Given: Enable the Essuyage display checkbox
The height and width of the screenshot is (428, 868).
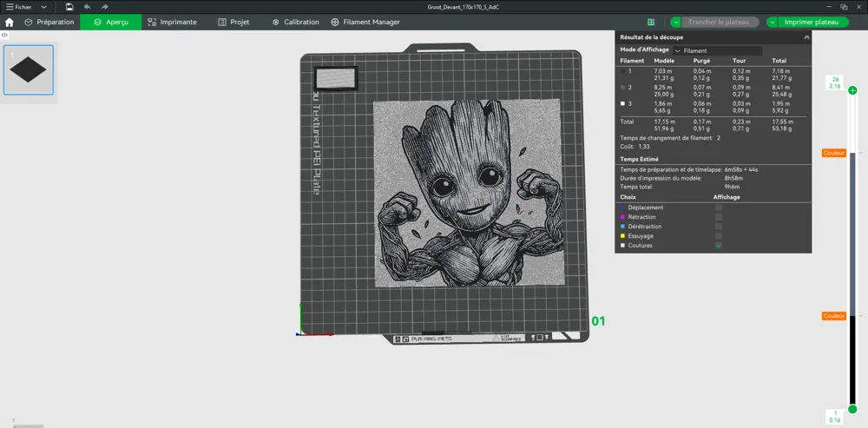Looking at the screenshot, I should pos(719,236).
